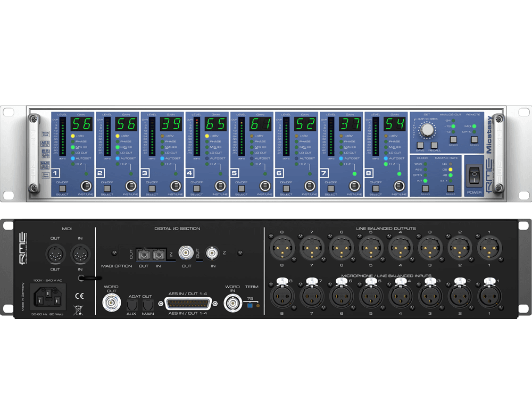Click the AUTOSET LED on channel 5
Viewport: 532px width, 420px height.
252,159
